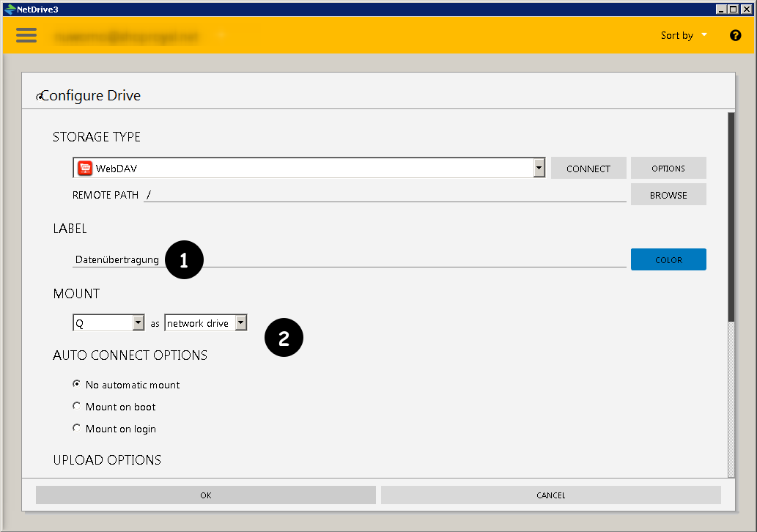757x532 pixels.
Task: Click the help question mark icon
Action: tap(735, 35)
